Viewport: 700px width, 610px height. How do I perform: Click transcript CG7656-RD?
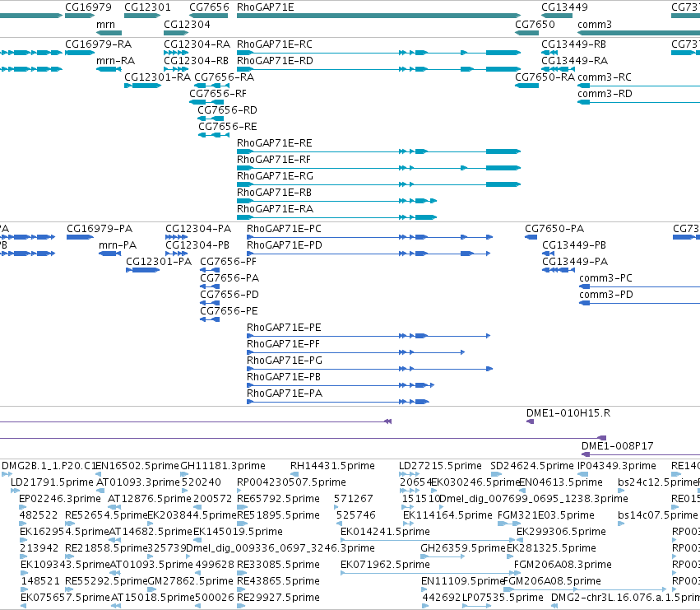(x=227, y=111)
